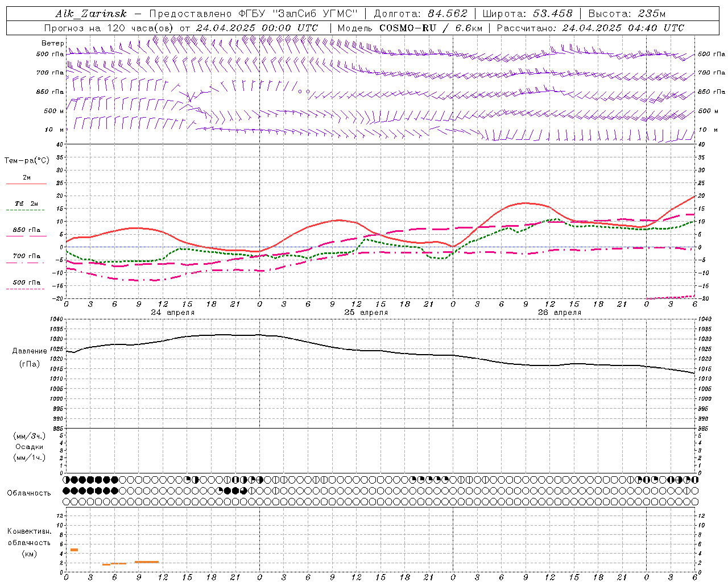Click the '(гПа)' unit under Давление

(x=30, y=364)
